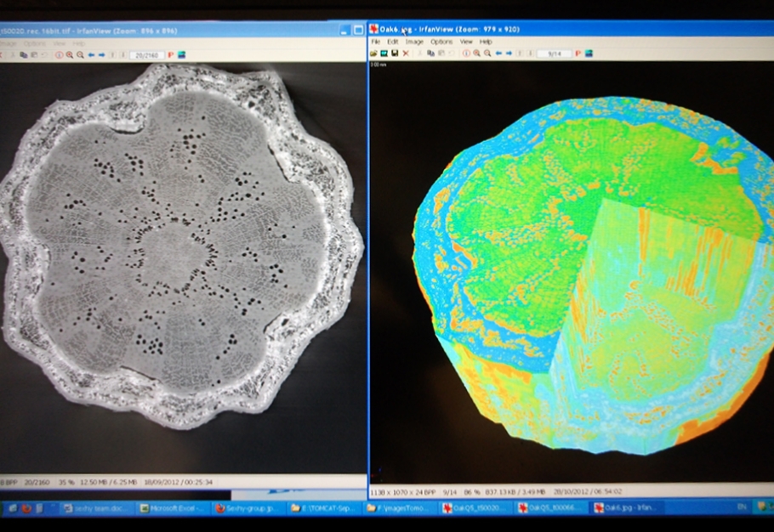Click the Image information icon in Oak6 window
The image size is (774, 532).
(x=466, y=54)
